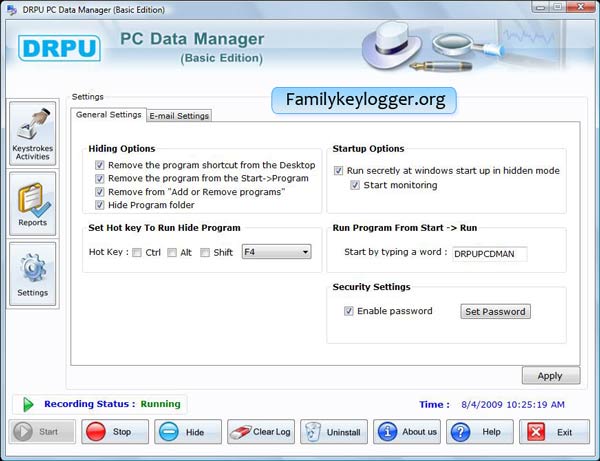The width and height of the screenshot is (600, 461).
Task: Click the green recording status play icon
Action: click(x=28, y=404)
